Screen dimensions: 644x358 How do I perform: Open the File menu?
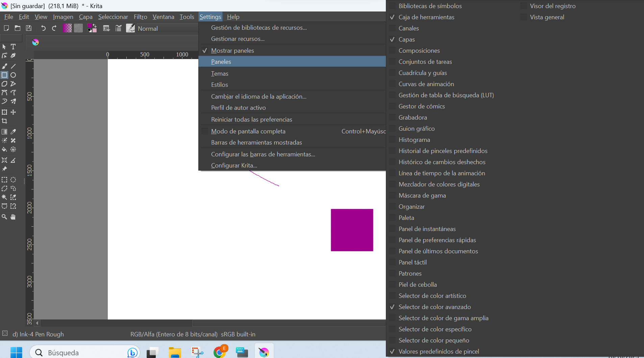(x=9, y=17)
